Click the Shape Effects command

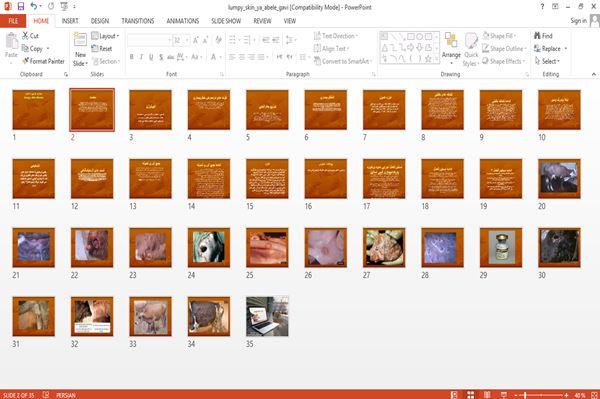pos(504,61)
